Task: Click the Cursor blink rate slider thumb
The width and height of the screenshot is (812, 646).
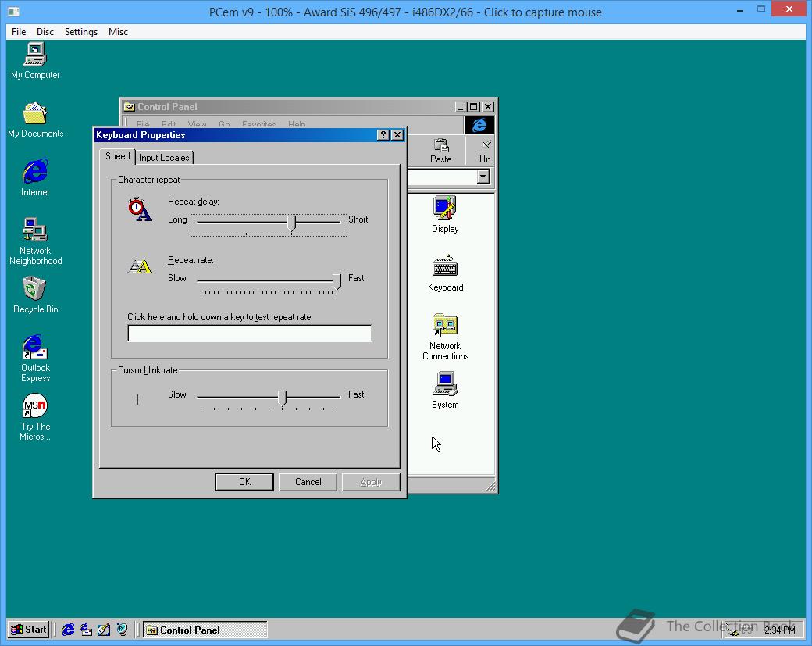Action: [282, 398]
